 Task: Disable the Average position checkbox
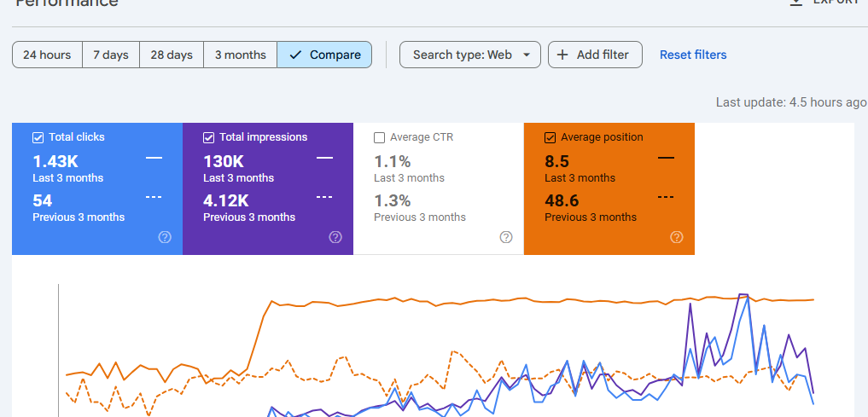click(x=550, y=137)
